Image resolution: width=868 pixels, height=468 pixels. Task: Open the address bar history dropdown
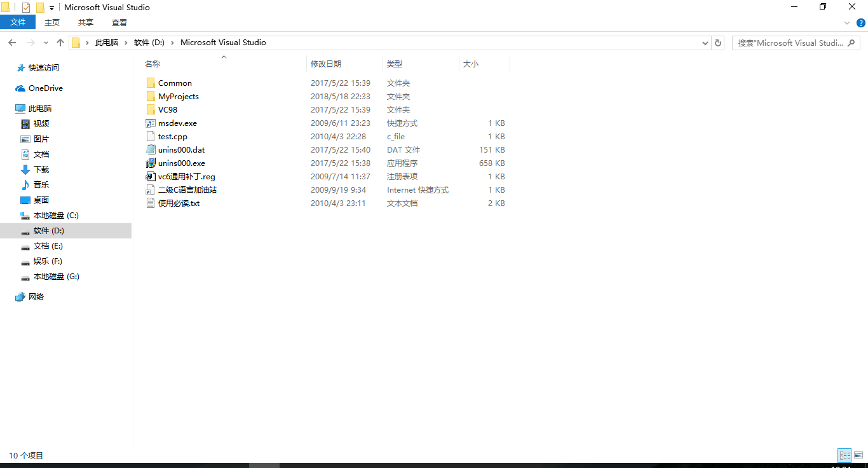705,43
